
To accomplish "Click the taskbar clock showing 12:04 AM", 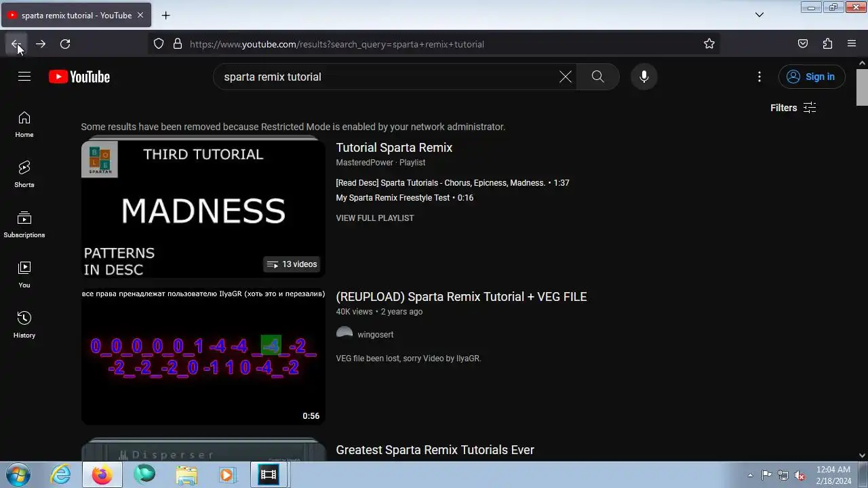I will pos(833,475).
